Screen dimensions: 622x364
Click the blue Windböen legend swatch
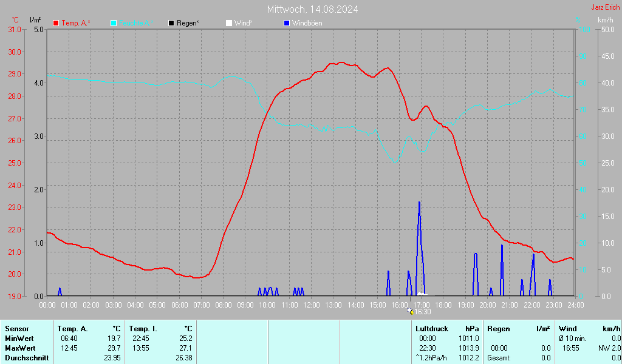click(x=287, y=23)
